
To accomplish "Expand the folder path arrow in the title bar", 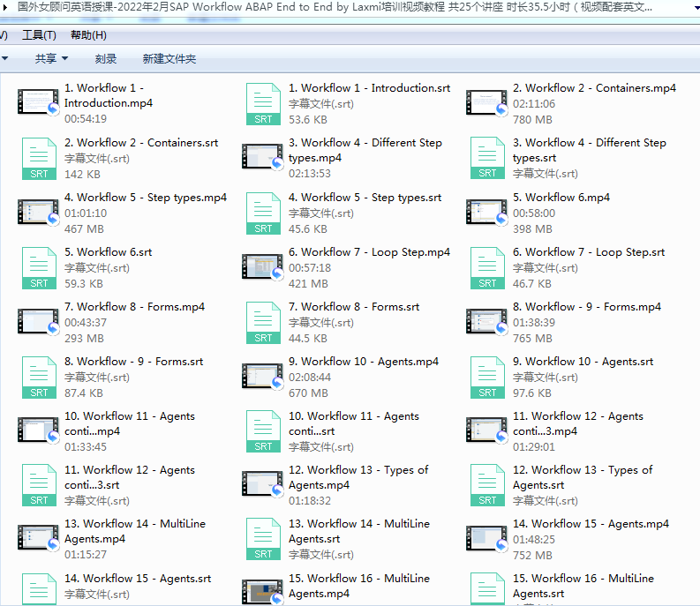I will click(5, 7).
